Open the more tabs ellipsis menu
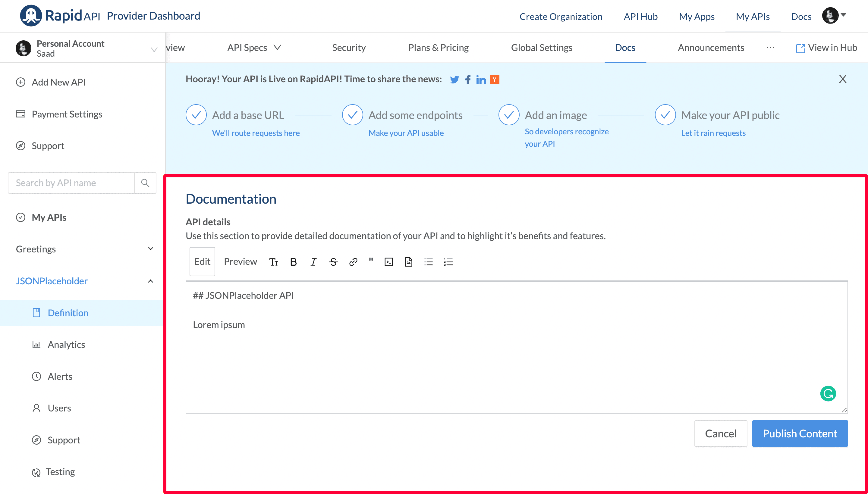The image size is (868, 494). 770,48
